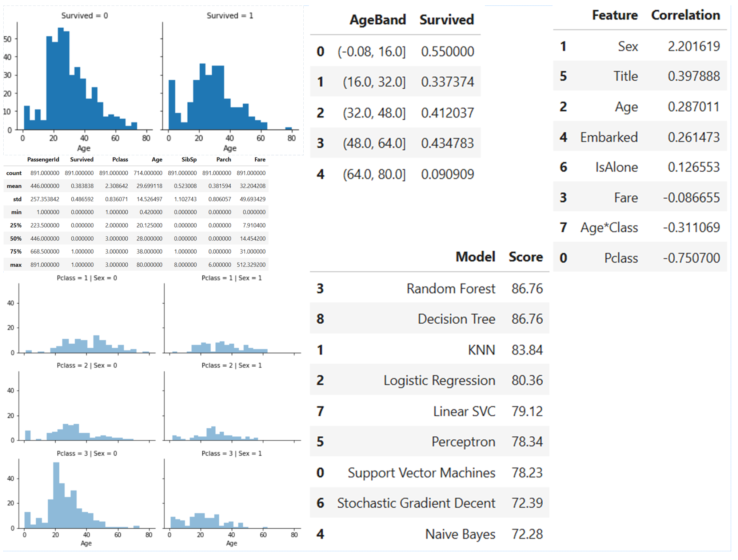
Task: Click the 'Survived = 1' histogram title
Action: point(230,16)
